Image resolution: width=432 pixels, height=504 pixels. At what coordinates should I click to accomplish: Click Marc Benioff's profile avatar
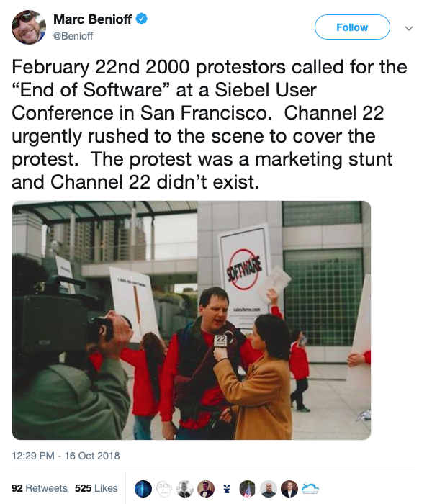pos(30,27)
